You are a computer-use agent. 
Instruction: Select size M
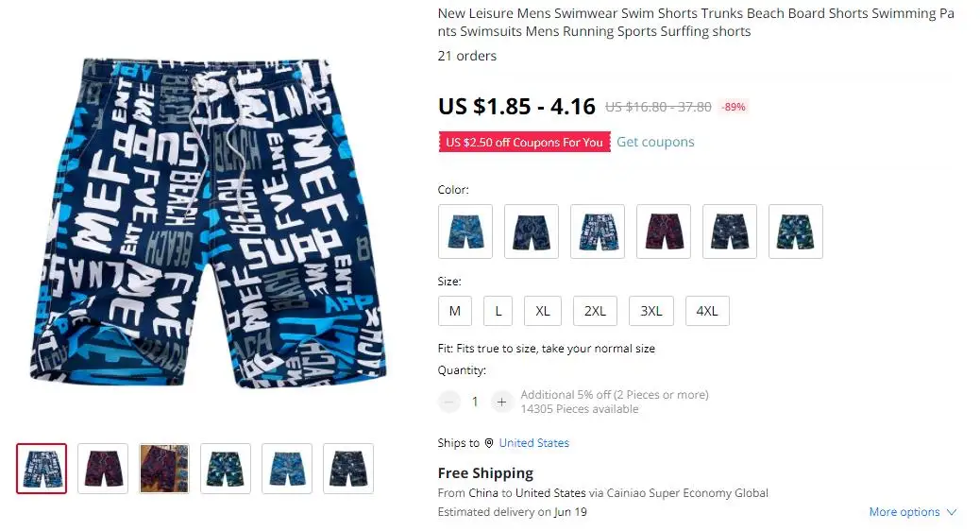pos(455,311)
